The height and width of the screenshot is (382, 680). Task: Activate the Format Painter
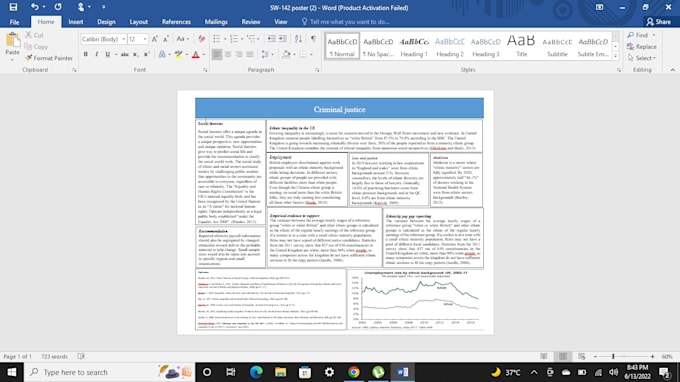tap(49, 58)
